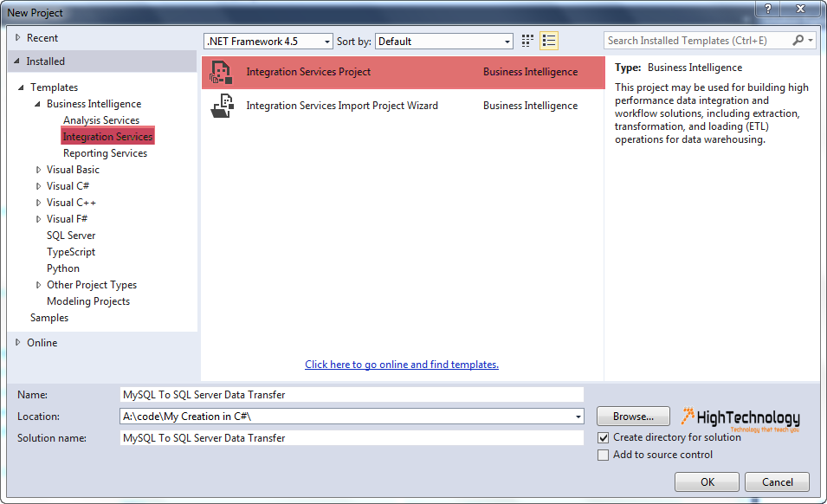The height and width of the screenshot is (504, 827).
Task: Click the search magnifier icon
Action: [x=798, y=41]
